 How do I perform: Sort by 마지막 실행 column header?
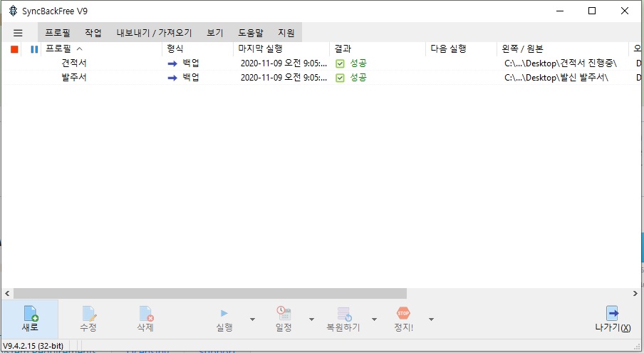tap(282, 49)
